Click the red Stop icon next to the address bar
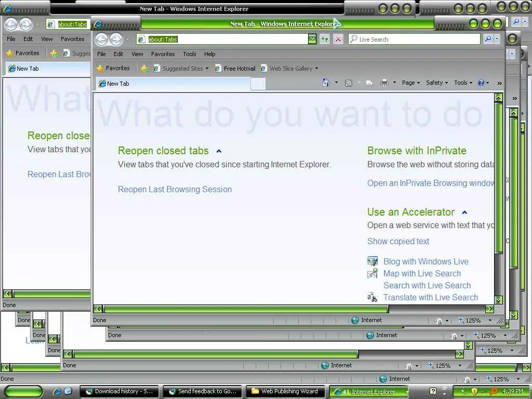This screenshot has height=399, width=532. click(x=338, y=39)
